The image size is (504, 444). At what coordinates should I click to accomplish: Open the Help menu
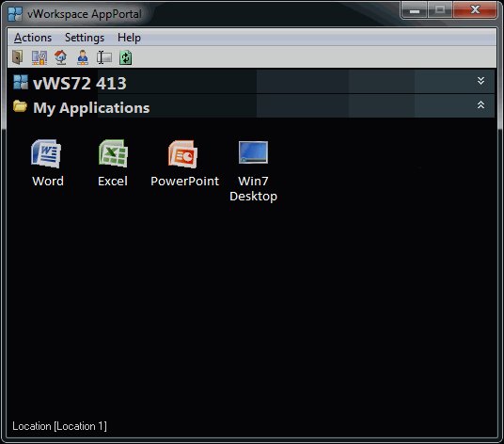(x=129, y=38)
